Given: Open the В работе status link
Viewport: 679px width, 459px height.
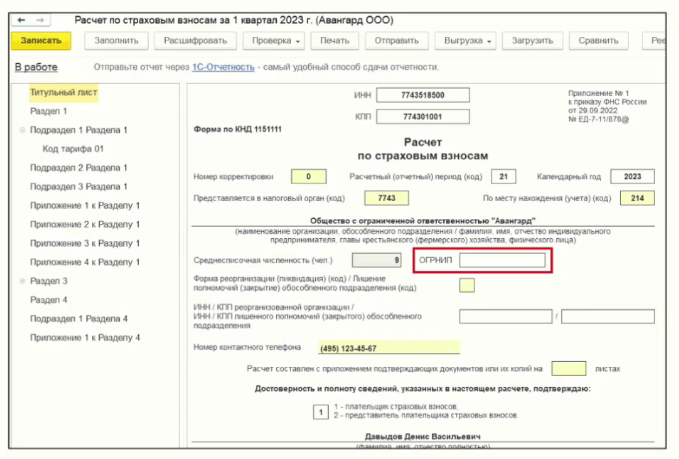Looking at the screenshot, I should point(35,67).
